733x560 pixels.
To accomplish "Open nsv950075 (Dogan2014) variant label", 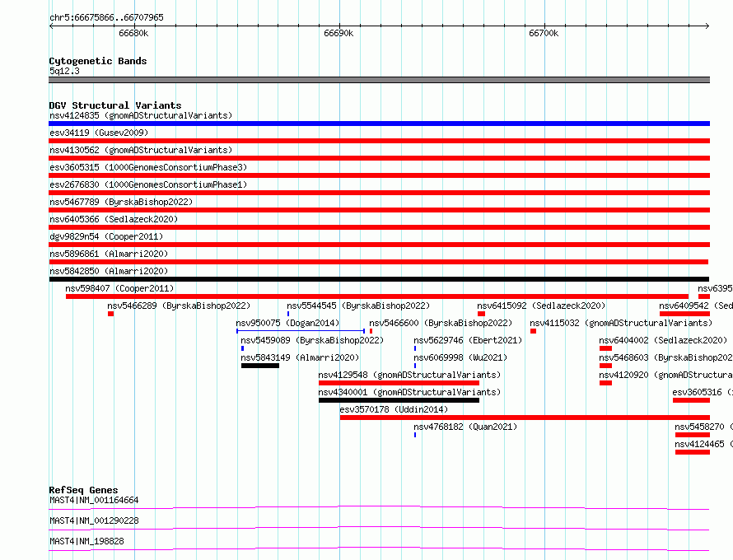I will (287, 323).
